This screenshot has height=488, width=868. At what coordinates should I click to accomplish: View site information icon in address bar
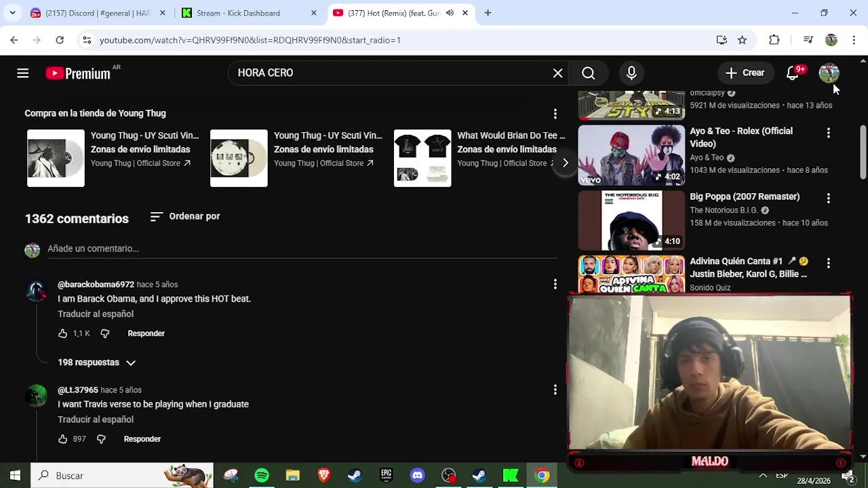[87, 40]
